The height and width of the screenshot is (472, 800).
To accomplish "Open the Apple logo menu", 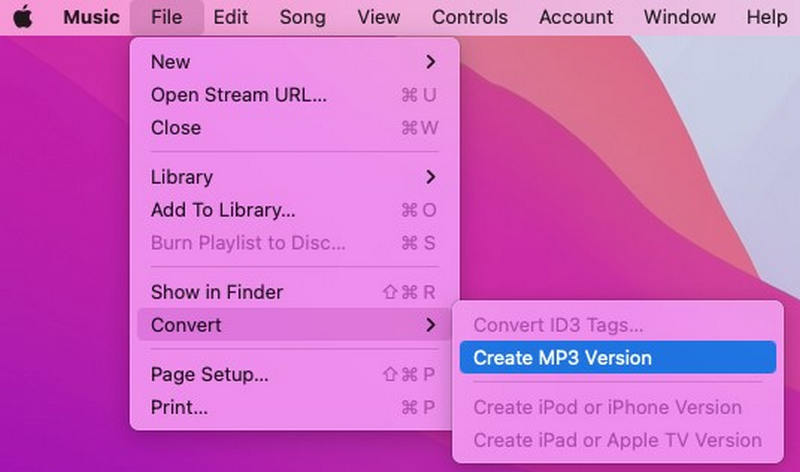I will coord(22,17).
